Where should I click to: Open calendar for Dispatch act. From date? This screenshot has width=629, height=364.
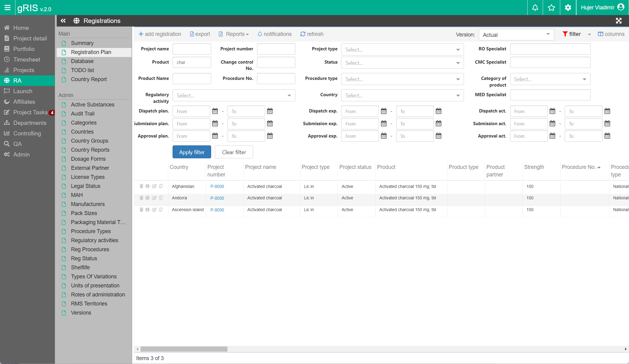tap(552, 111)
